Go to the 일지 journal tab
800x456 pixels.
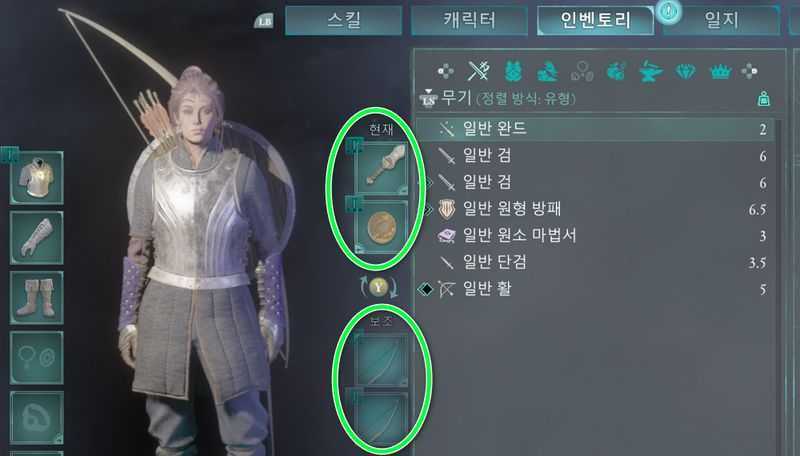click(x=721, y=20)
